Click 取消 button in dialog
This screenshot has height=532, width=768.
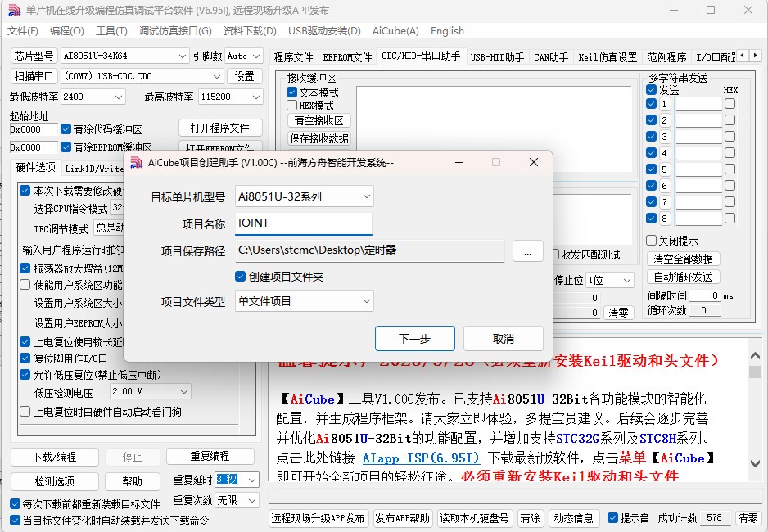[x=503, y=339]
